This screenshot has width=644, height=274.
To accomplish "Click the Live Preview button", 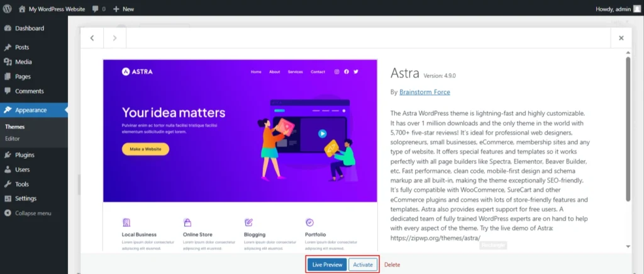I will coord(327,265).
